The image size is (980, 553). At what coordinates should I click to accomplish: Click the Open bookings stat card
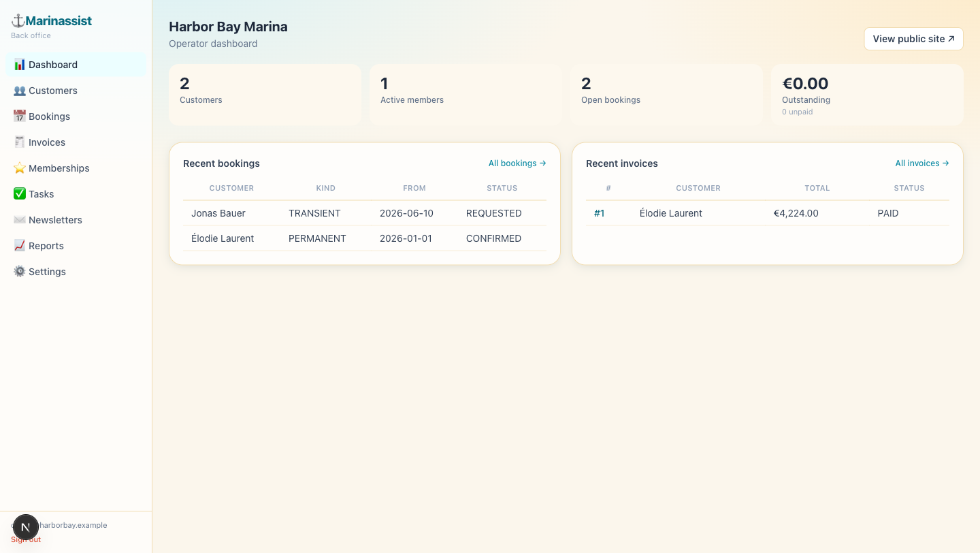666,95
